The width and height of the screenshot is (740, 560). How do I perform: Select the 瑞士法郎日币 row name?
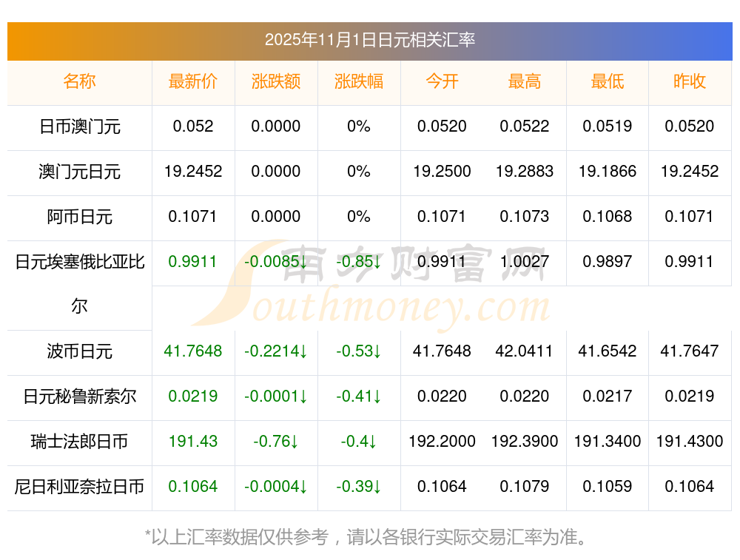79,442
